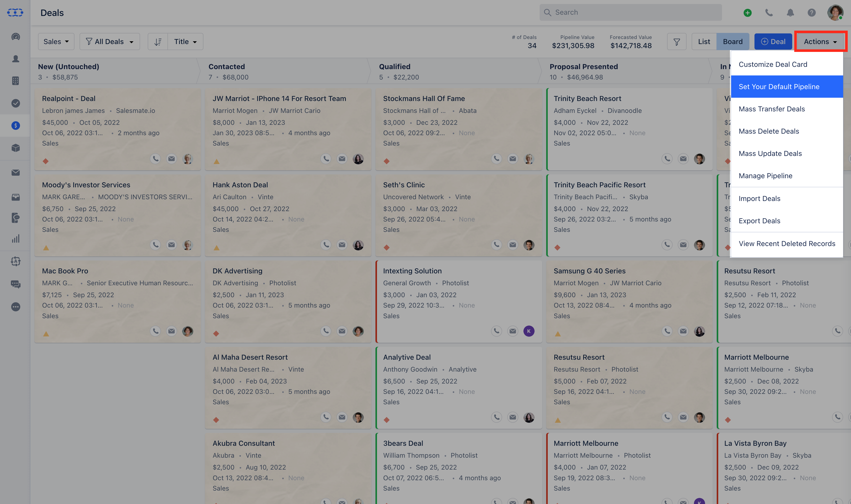This screenshot has height=504, width=851.
Task: Email contact on Realpoint - Deal card
Action: [172, 159]
